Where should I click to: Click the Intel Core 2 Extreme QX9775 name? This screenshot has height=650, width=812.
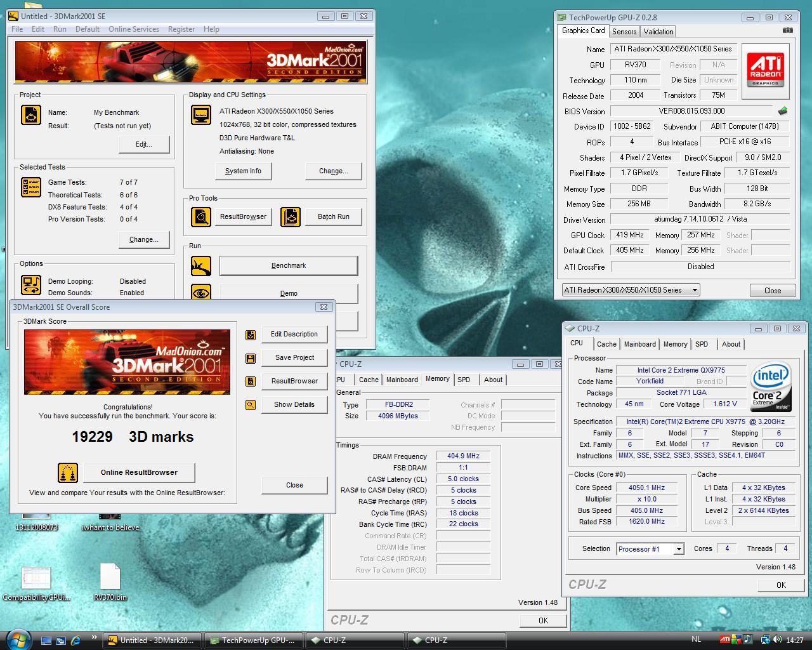[x=681, y=370]
